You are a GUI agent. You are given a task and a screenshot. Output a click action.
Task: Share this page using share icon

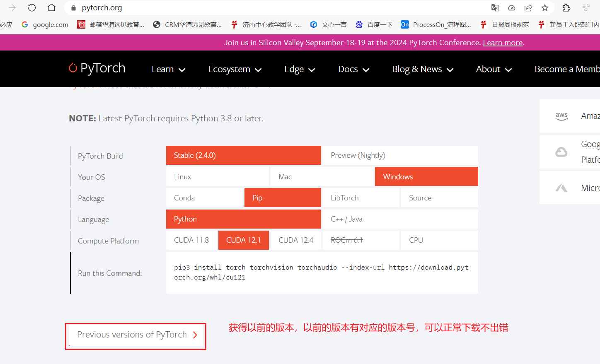click(528, 7)
